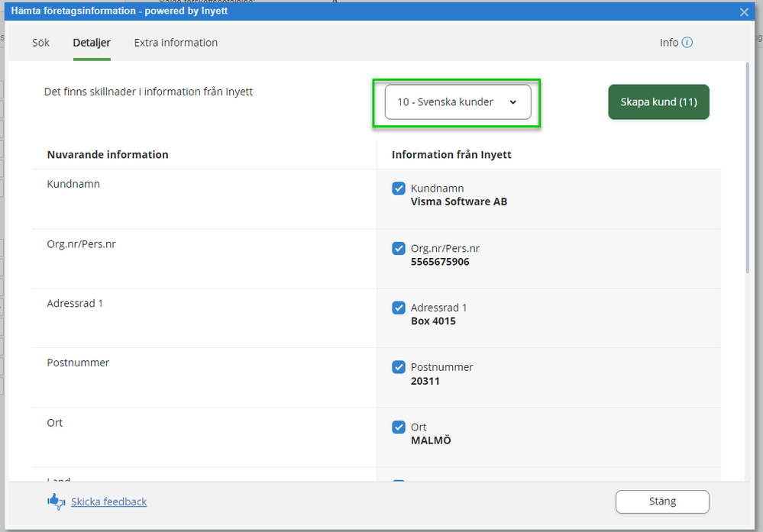Screen dimensions: 763x532
Task: Uncheck the Org.nr/Pers.nr checkbox
Action: (x=399, y=249)
